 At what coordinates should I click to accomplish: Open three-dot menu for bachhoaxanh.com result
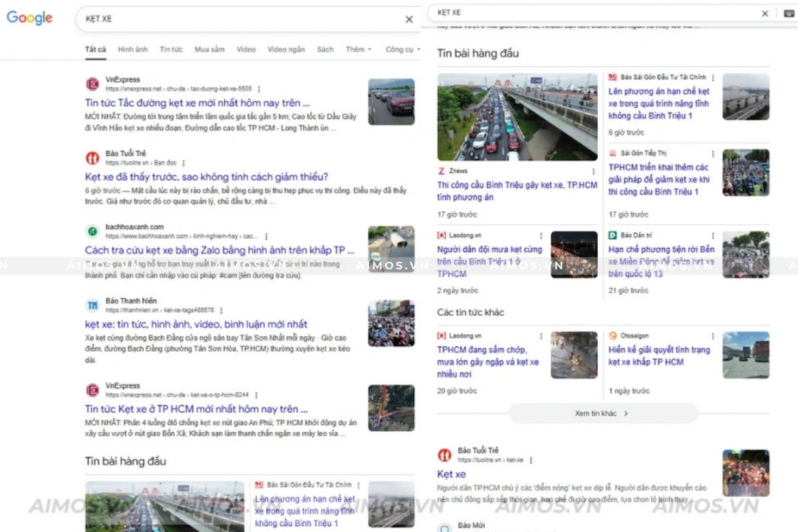coord(266,236)
